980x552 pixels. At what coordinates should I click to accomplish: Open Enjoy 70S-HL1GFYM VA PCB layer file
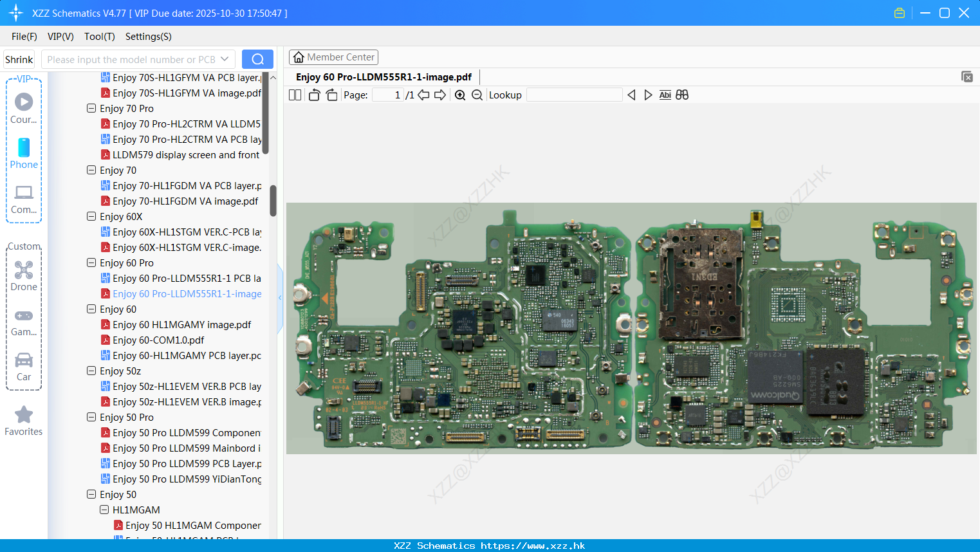181,77
